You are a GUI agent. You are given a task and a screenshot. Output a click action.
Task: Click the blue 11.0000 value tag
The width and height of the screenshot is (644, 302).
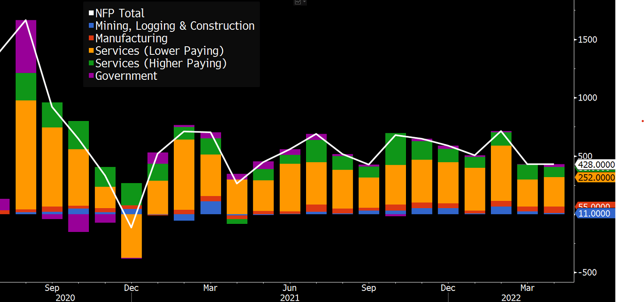[595, 214]
